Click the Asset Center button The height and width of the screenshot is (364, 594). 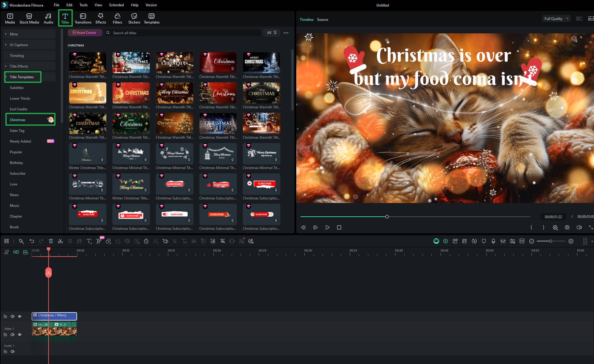(85, 33)
